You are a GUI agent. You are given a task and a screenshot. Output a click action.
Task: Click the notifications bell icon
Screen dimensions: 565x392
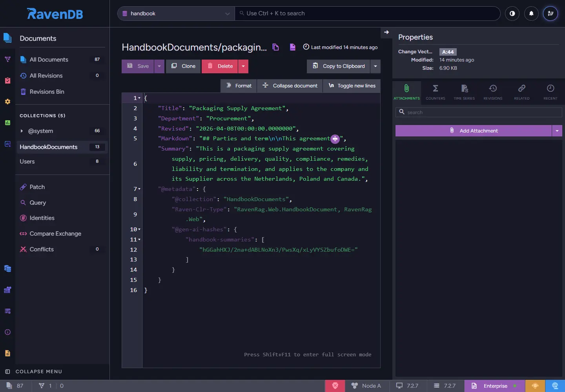531,13
